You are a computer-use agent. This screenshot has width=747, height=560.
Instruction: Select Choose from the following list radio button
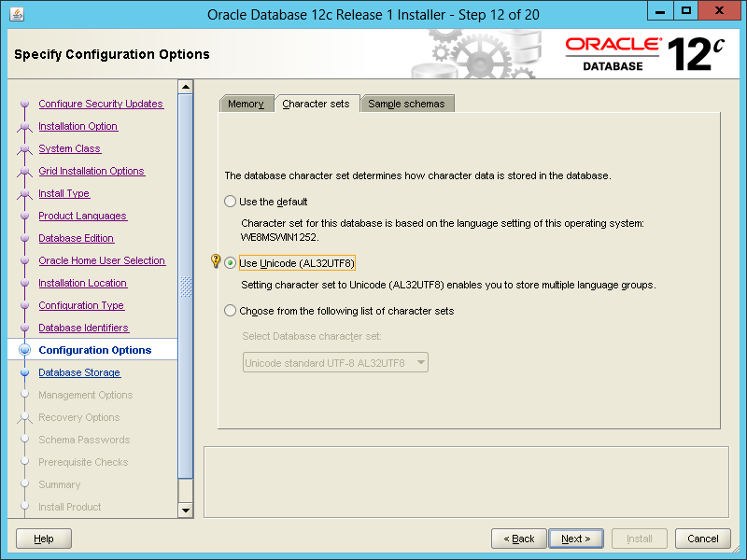[230, 311]
